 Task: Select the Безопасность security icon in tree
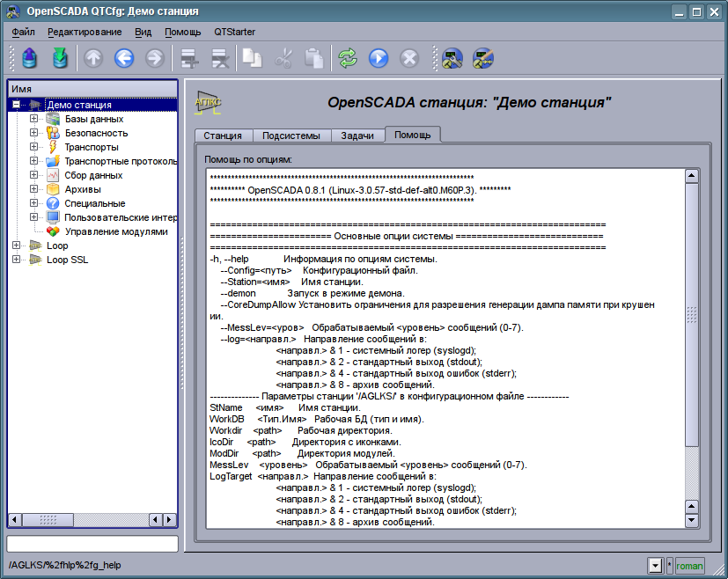point(53,133)
